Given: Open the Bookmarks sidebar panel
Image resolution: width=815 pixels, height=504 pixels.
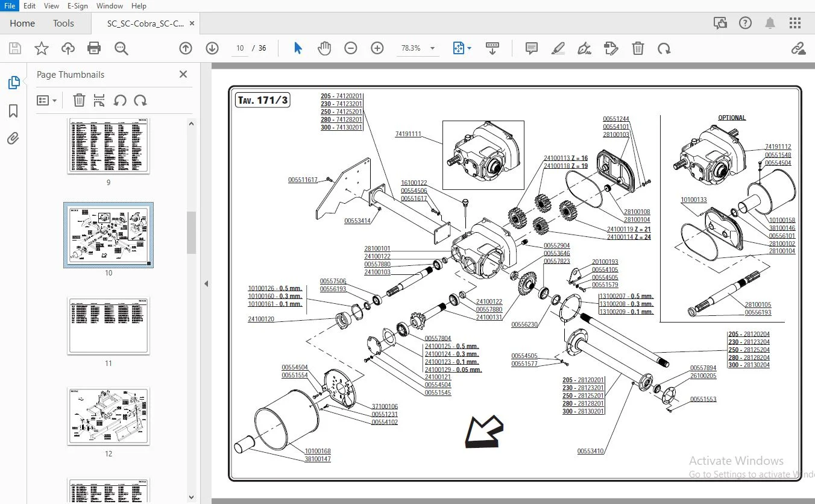Looking at the screenshot, I should [14, 111].
